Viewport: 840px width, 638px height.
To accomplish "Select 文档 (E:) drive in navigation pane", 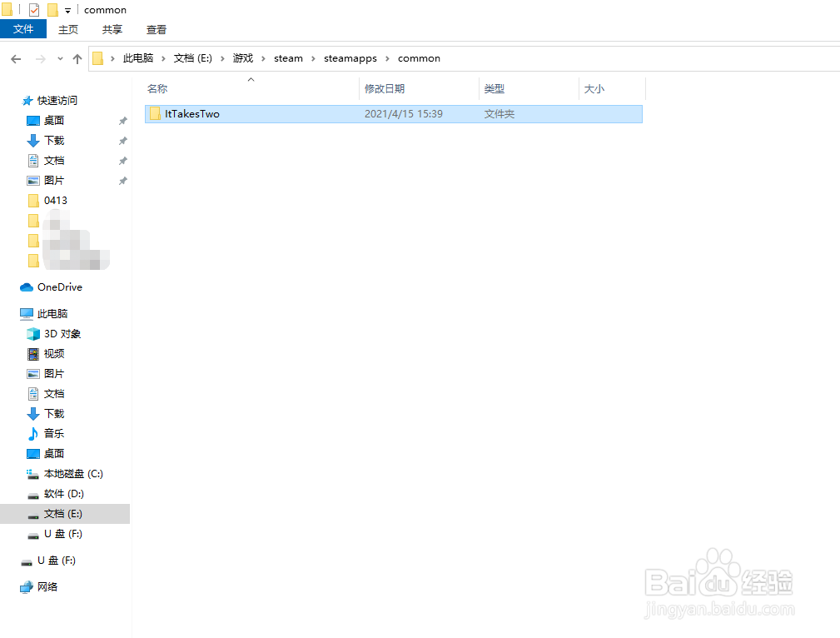I will [x=63, y=514].
